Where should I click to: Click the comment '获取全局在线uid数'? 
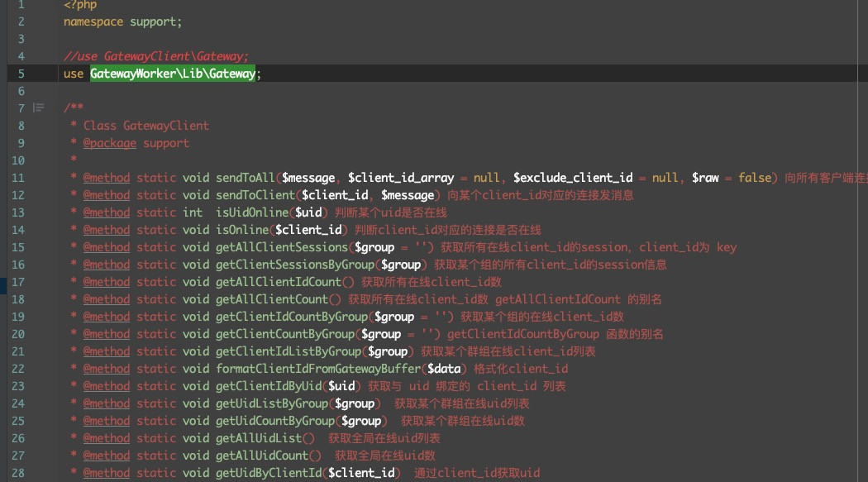click(385, 456)
